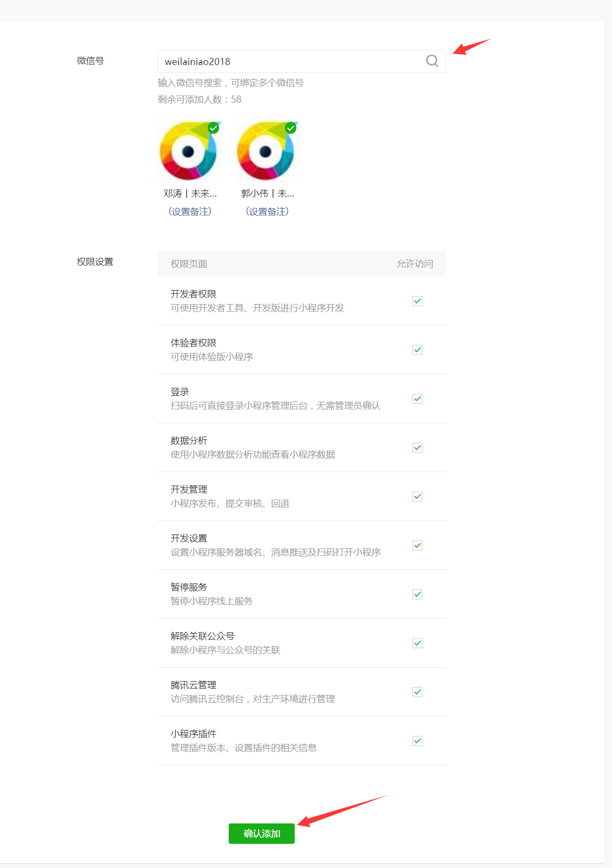Uncheck 开发设置 checkbox
The image size is (612, 868).
pyautogui.click(x=417, y=545)
